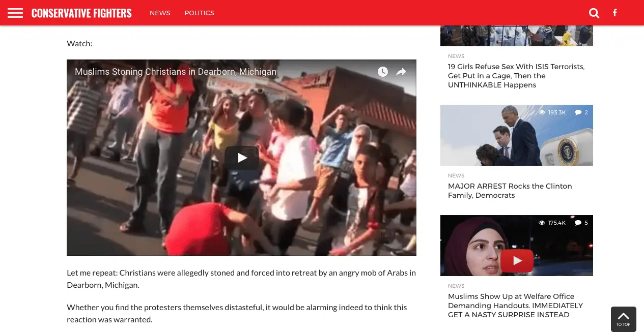
Task: Click the News category label above Clinton article
Action: click(x=456, y=175)
